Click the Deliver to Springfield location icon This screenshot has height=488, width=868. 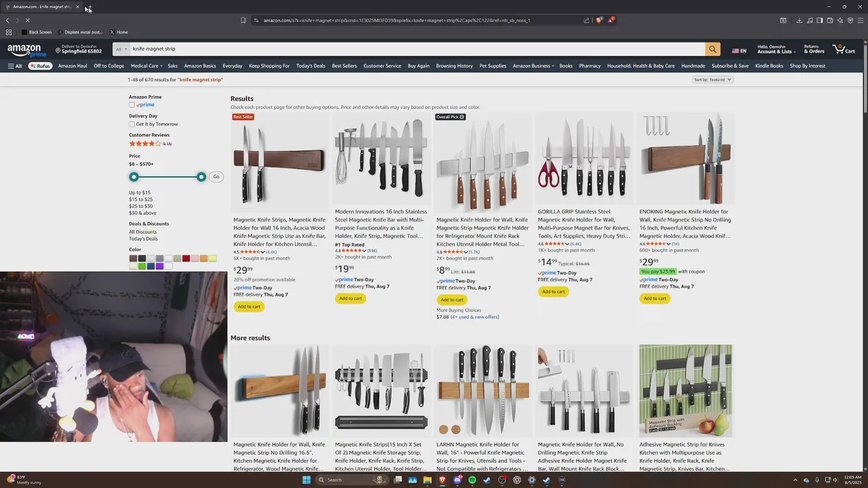[x=58, y=51]
